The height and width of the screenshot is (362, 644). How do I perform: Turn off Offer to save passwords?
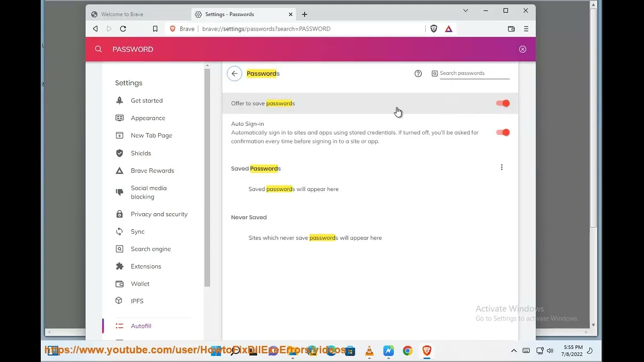pos(503,104)
